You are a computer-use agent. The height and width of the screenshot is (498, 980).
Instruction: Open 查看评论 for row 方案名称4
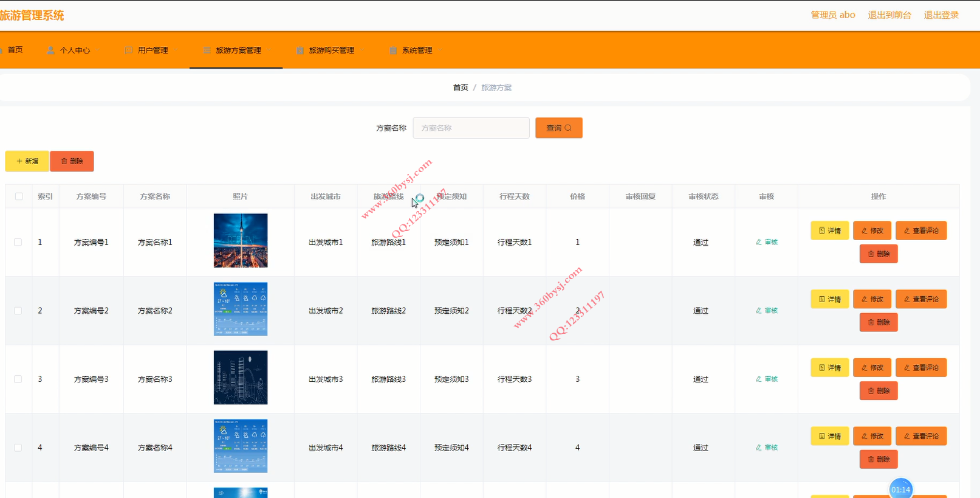[x=921, y=436]
